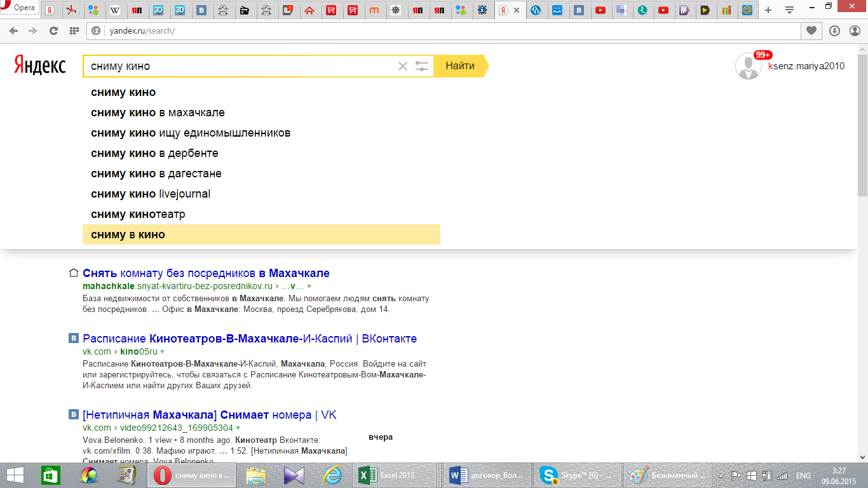Image resolution: width=868 pixels, height=488 pixels.
Task: Reload the page with the refresh icon
Action: (53, 30)
